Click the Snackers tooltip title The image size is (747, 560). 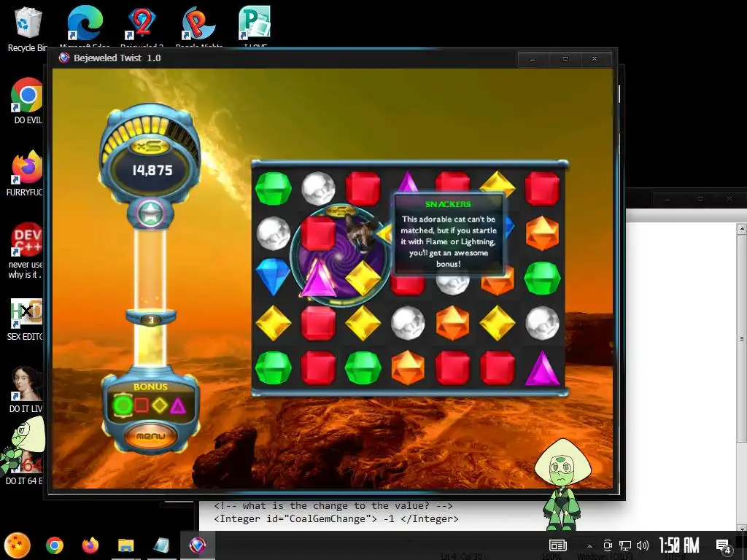pyautogui.click(x=448, y=204)
